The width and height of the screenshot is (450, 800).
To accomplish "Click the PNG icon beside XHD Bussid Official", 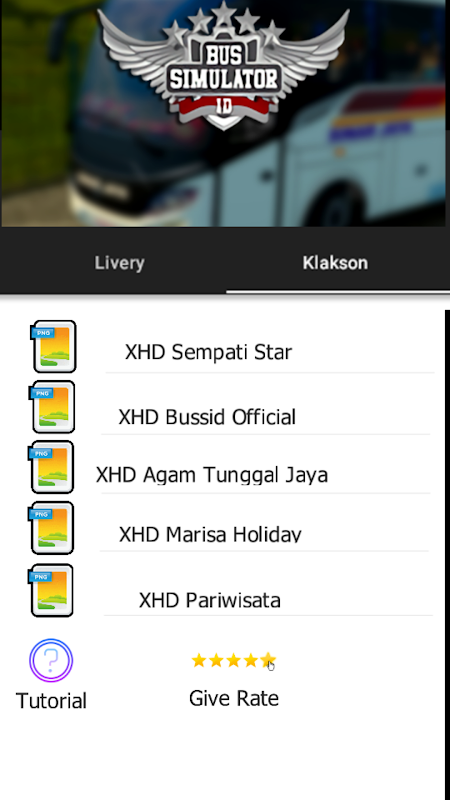I will pyautogui.click(x=53, y=407).
